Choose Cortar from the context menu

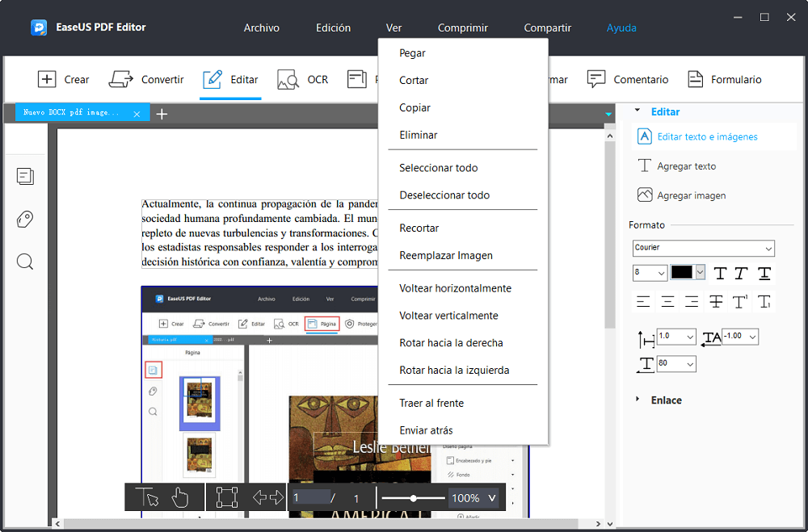pos(463,81)
